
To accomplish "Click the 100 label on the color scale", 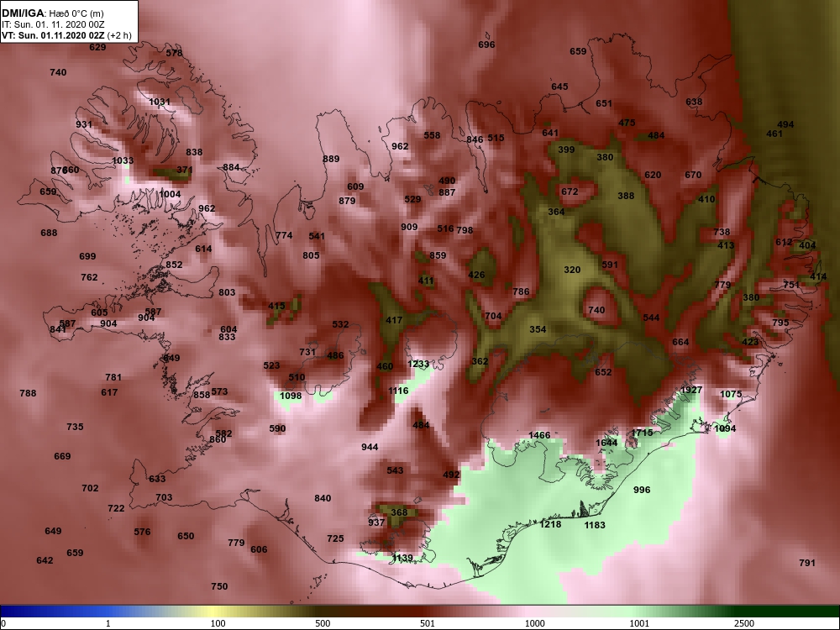I will click(218, 623).
